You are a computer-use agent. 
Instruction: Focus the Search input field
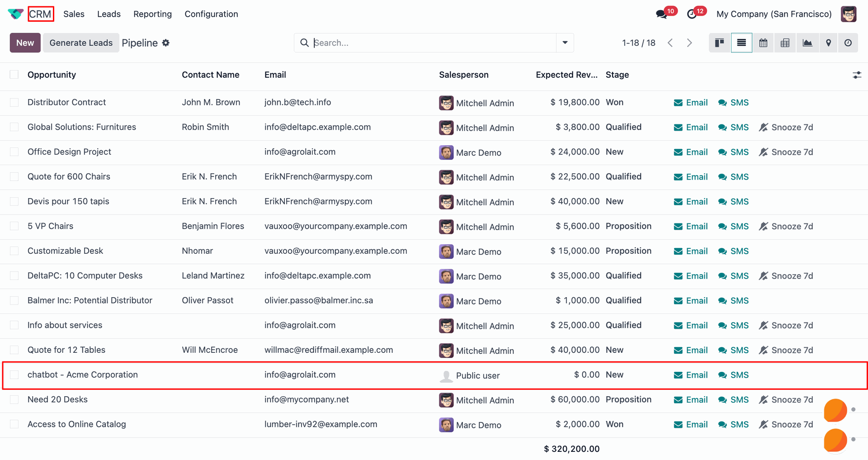[433, 43]
